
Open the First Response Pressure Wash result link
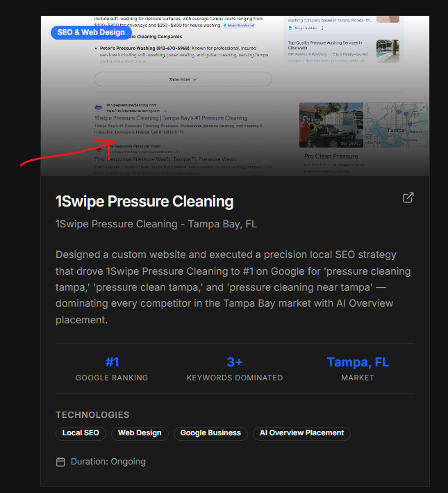click(x=165, y=159)
